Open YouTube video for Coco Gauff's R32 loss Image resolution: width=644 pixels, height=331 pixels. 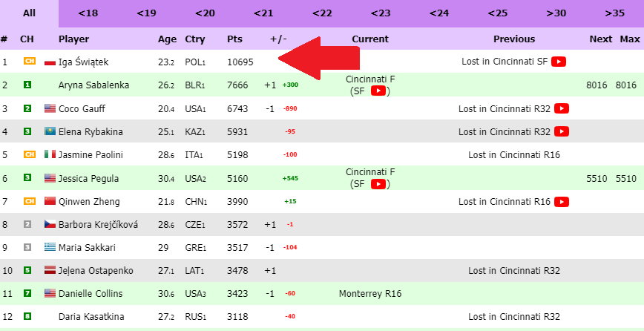click(x=562, y=108)
